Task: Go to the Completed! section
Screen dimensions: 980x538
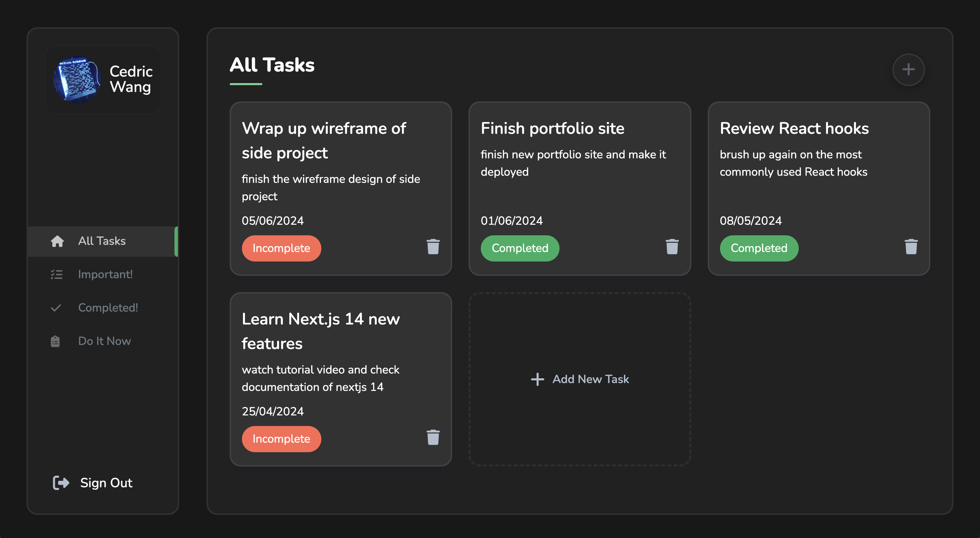Action: (x=108, y=307)
